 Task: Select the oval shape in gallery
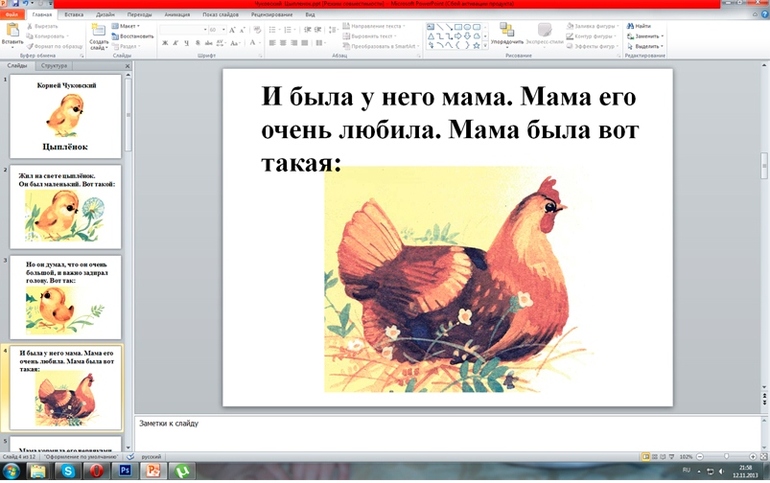pyautogui.click(x=467, y=27)
